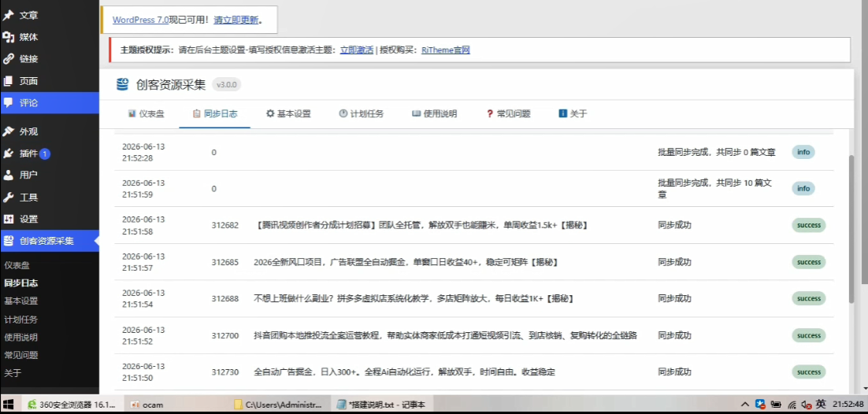
Task: Open 常见问题 in the sidebar submenu
Action: tap(21, 355)
